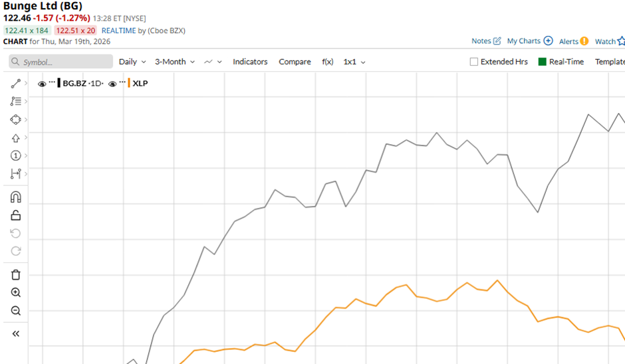
Task: Toggle visibility eye for BG.BZ series
Action: pyautogui.click(x=42, y=84)
